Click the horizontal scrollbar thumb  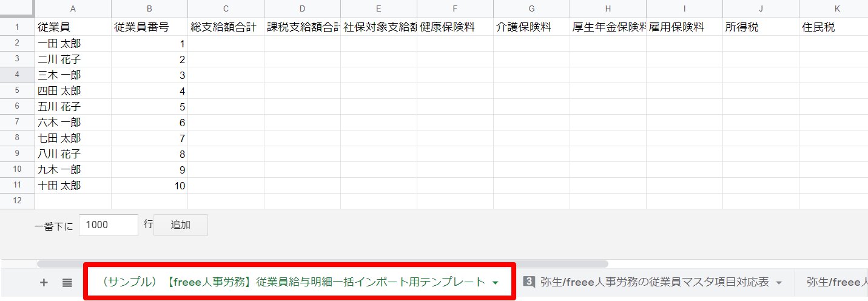coord(322,264)
